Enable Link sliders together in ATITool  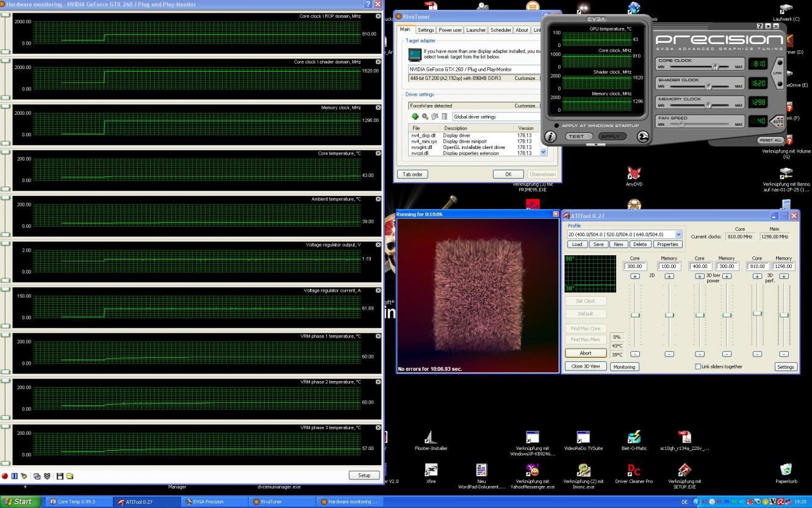point(699,366)
